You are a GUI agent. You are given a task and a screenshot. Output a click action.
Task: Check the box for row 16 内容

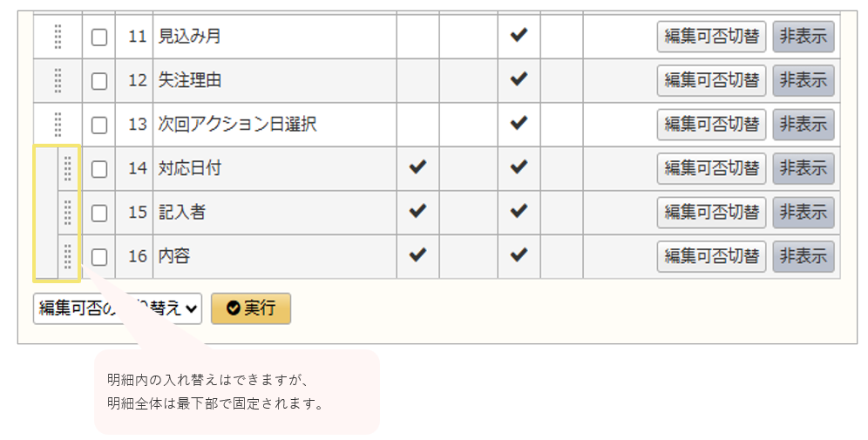(99, 257)
